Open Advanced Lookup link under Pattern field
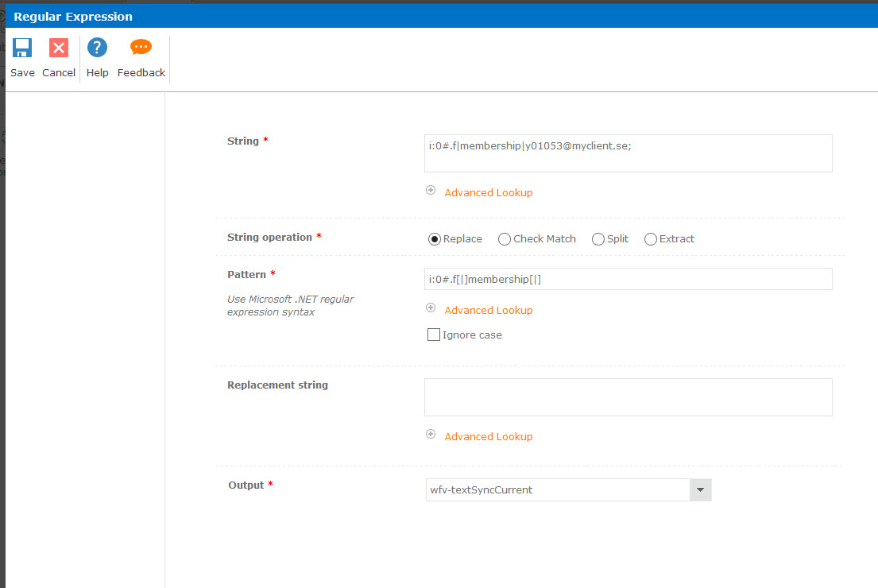Viewport: 878px width, 588px height. point(488,311)
